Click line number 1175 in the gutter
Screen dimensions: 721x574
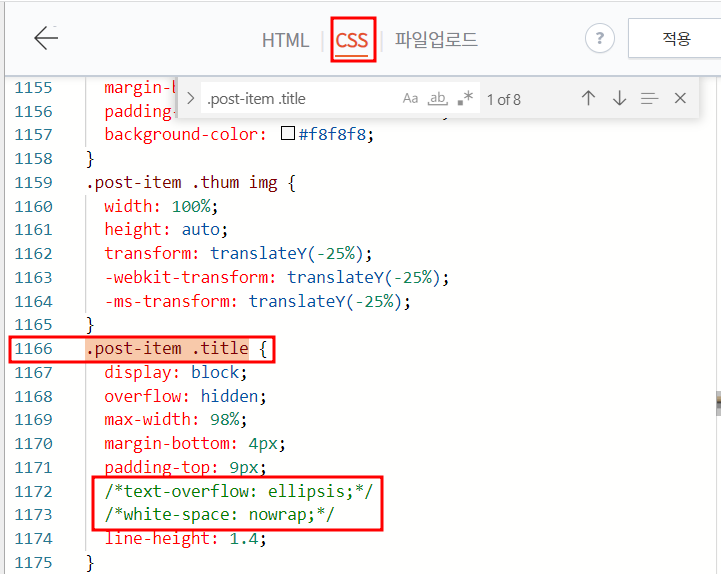click(34, 563)
